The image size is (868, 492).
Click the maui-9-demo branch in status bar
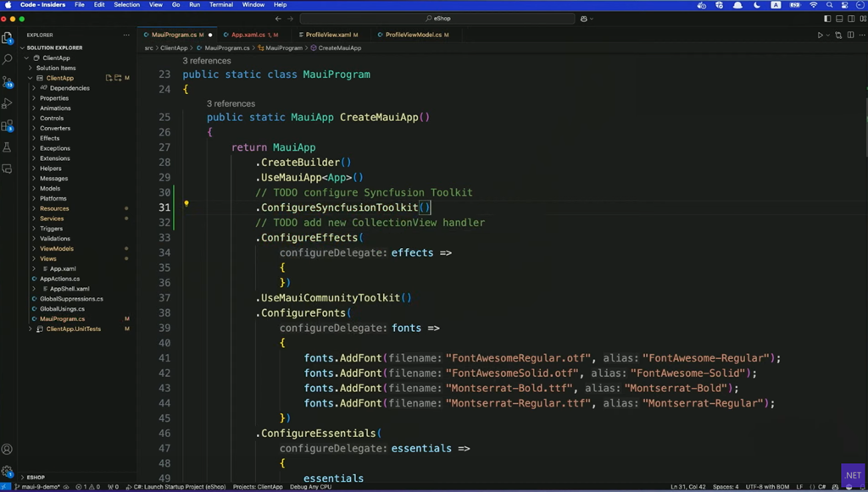(x=39, y=487)
